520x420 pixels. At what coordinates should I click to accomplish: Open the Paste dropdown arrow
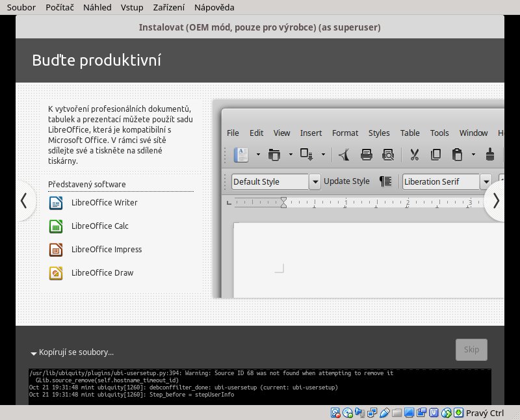(473, 154)
